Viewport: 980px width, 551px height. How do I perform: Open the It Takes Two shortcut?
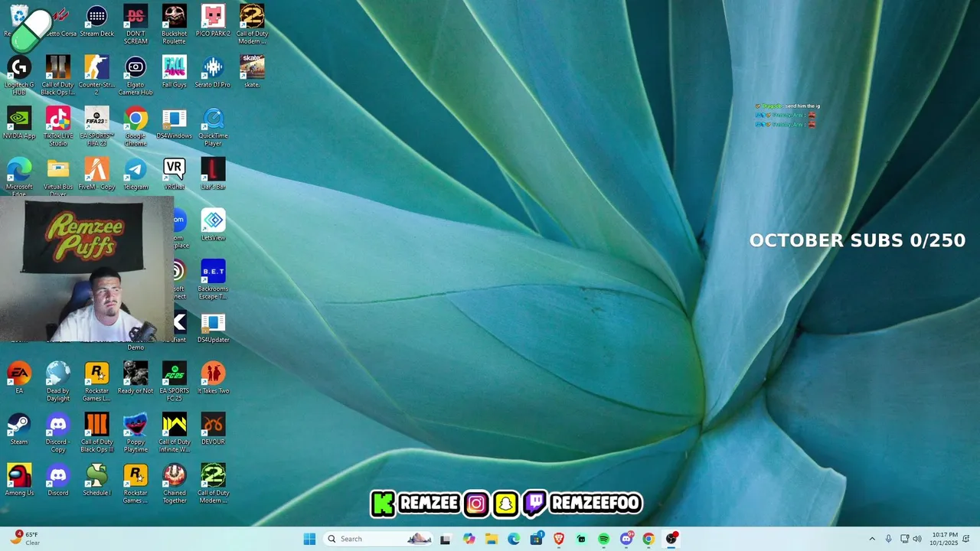click(x=213, y=378)
